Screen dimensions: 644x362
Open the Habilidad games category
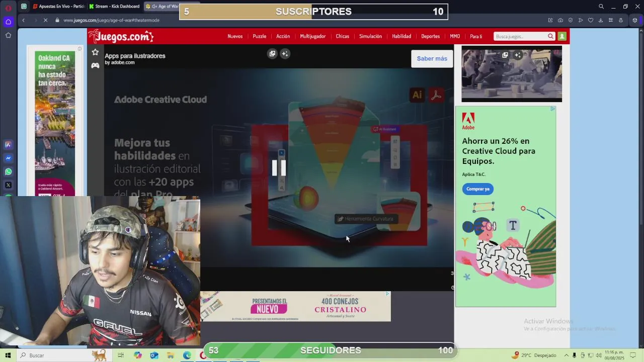pyautogui.click(x=401, y=36)
